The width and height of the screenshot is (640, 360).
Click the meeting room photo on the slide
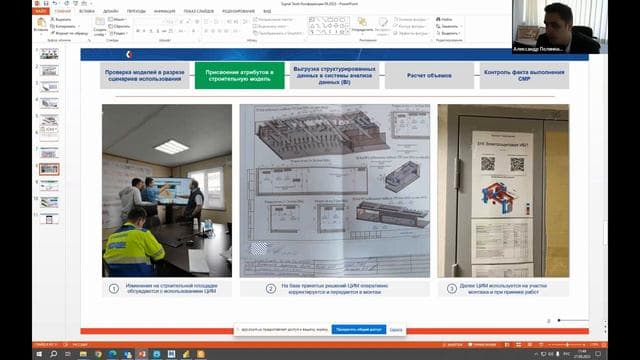click(167, 191)
